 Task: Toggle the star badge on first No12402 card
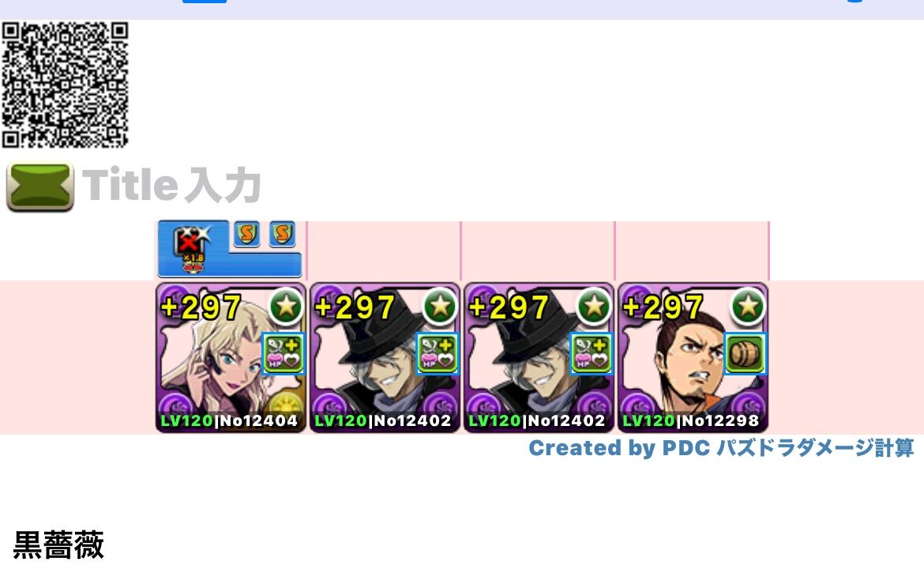(441, 307)
